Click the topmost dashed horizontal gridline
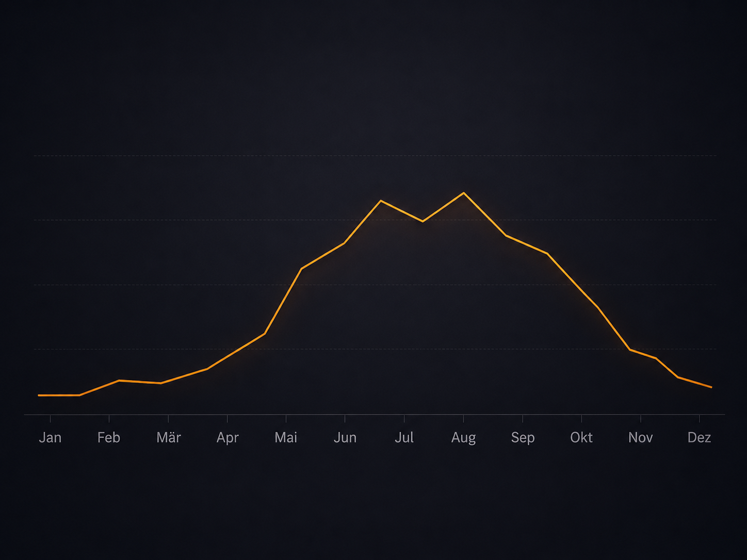Viewport: 747px width, 560px height. pos(375,155)
